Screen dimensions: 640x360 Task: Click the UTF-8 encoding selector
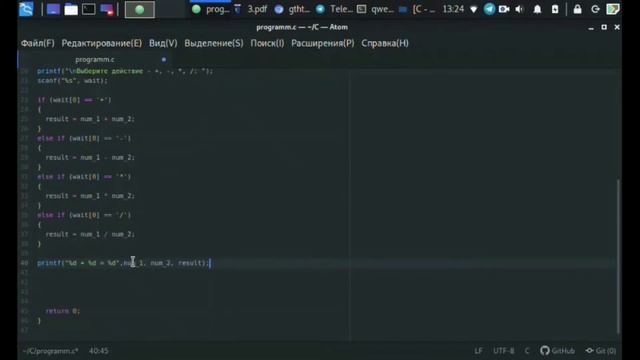(x=504, y=351)
